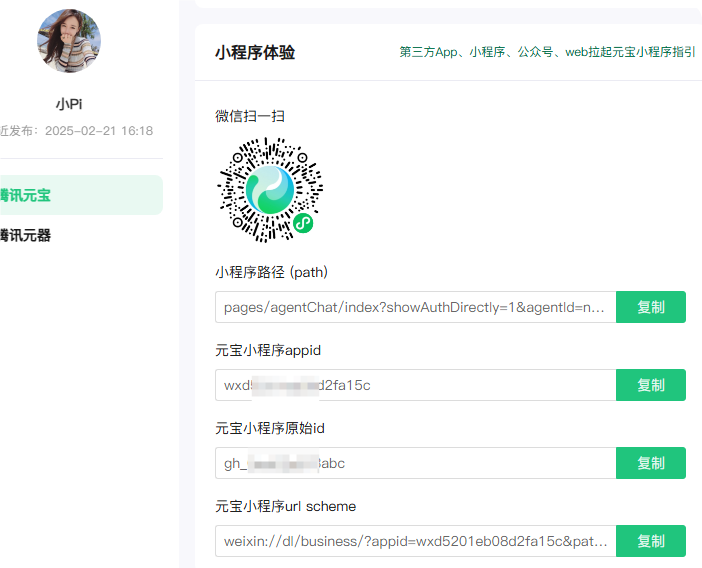This screenshot has height=568, width=702.
Task: Copy the 小程序路径 path value
Action: [650, 307]
